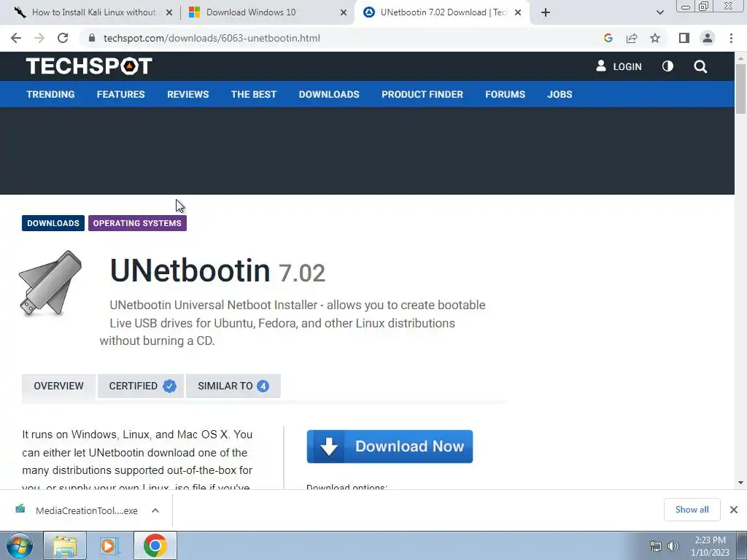
Task: Click Show all downloads button
Action: pos(692,510)
